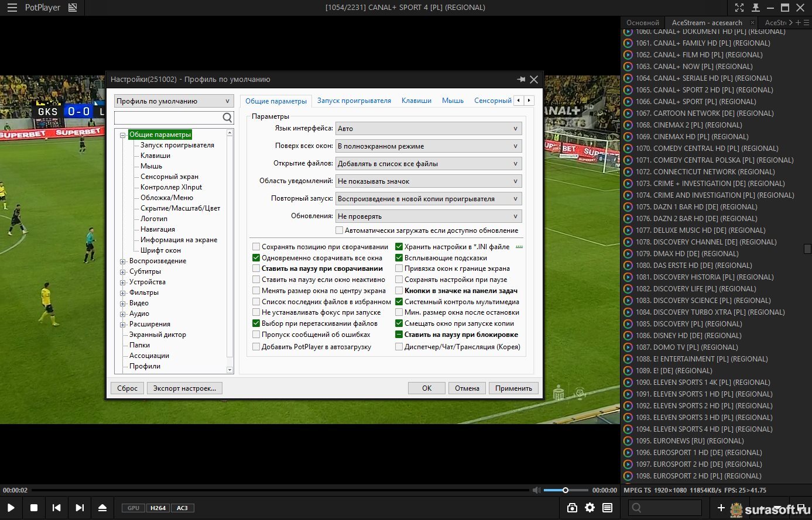
Task: Pin the settings dialog with pushpin icon
Action: (520, 79)
